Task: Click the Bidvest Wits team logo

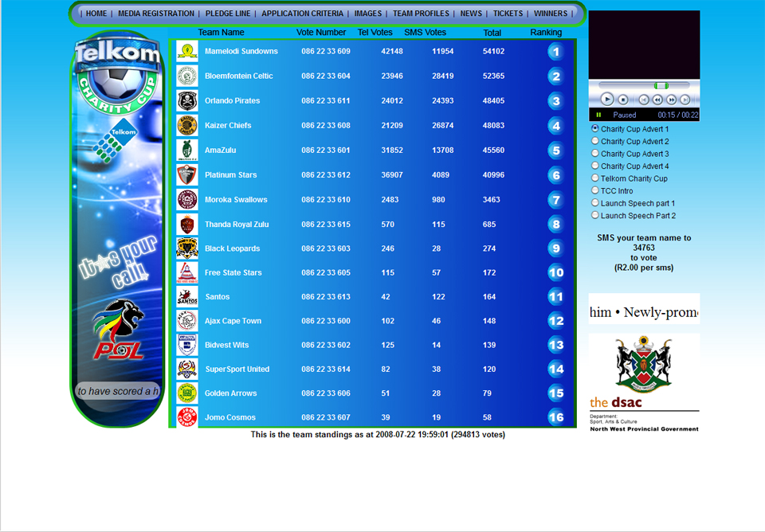Action: click(186, 345)
